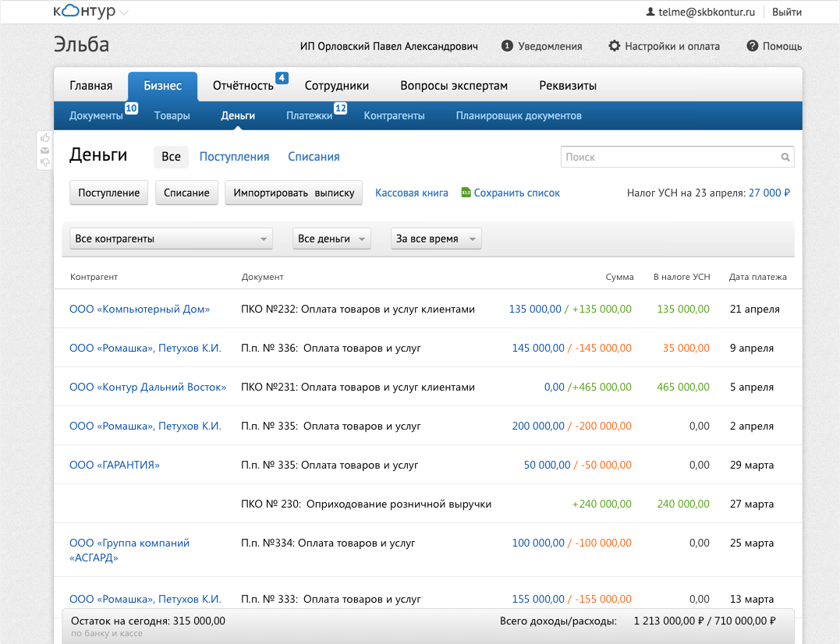Open the Все деньги filter dropdown
Image resolution: width=840 pixels, height=644 pixels.
[x=331, y=239]
